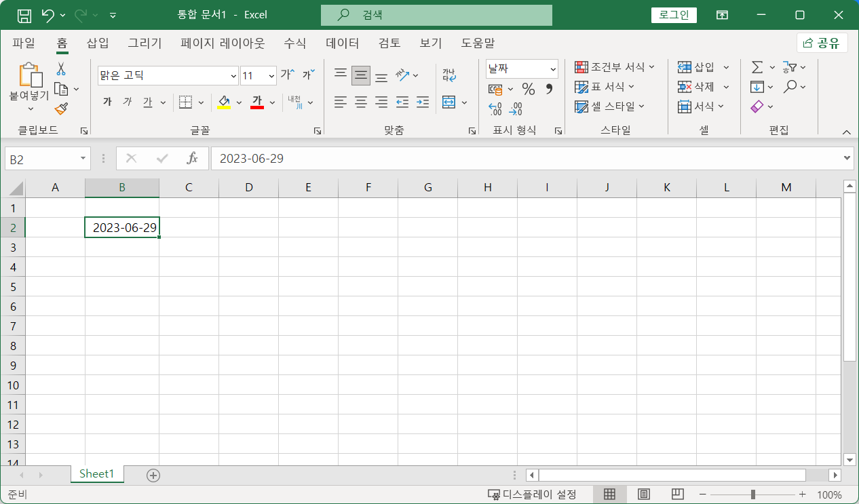
Task: Switch to the 페이지 레이아웃 tab
Action: 223,43
